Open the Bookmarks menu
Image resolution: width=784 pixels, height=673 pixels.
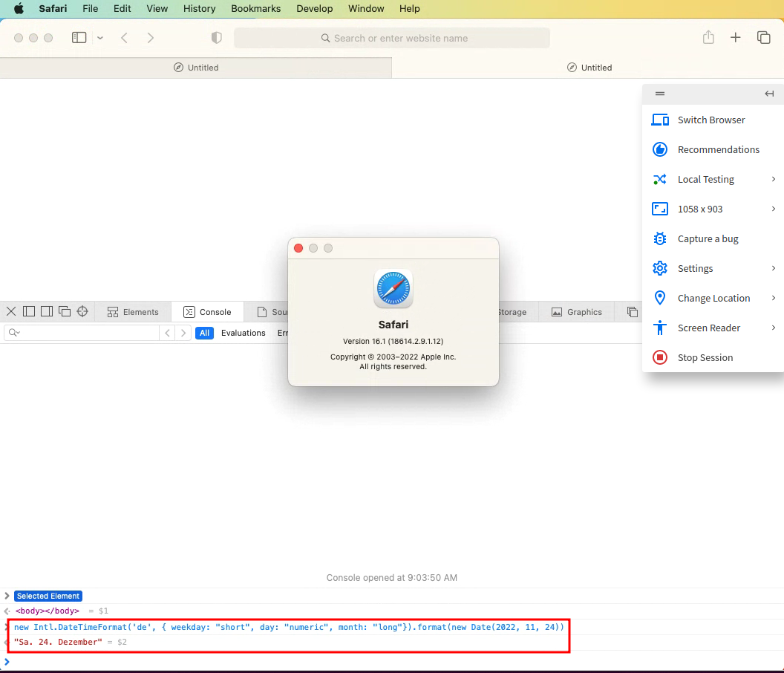255,8
